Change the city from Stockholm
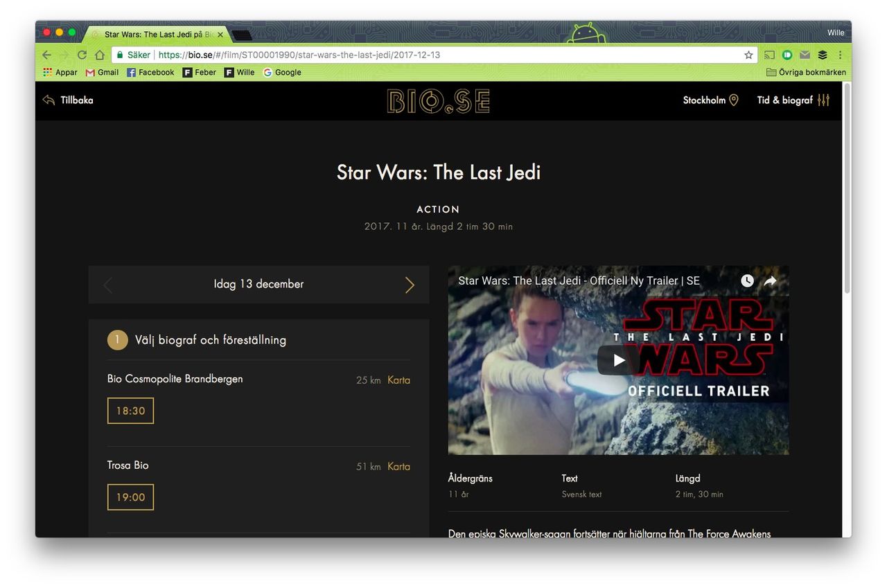887x588 pixels. pyautogui.click(x=704, y=100)
